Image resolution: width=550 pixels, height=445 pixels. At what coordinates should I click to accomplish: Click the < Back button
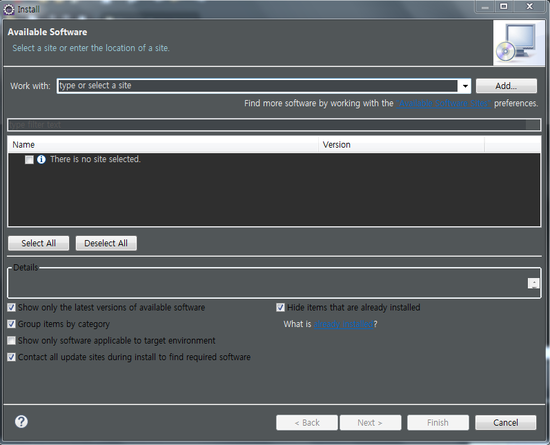tap(307, 423)
